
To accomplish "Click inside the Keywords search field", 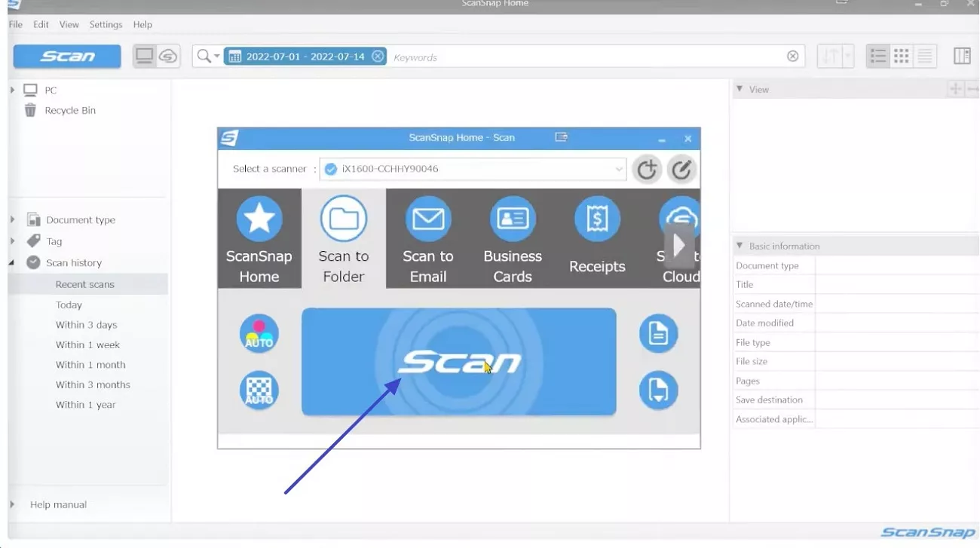I will [528, 56].
